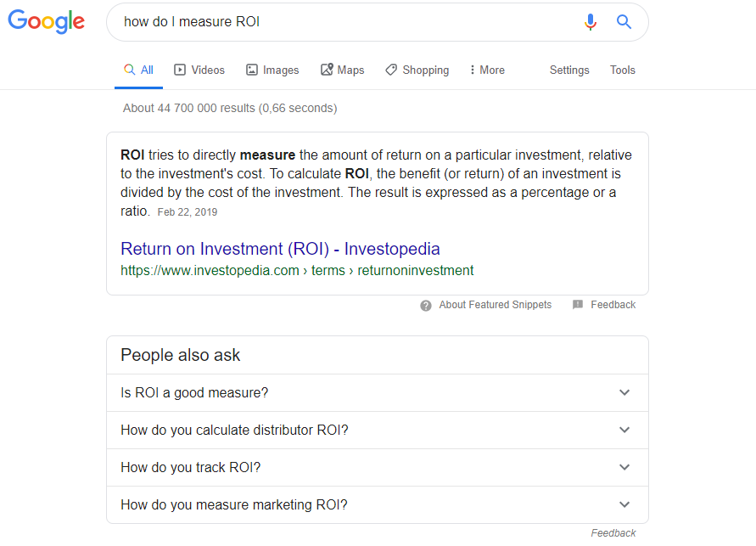Expand 'Is ROI a good measure?' chevron
The height and width of the screenshot is (546, 756).
pyautogui.click(x=624, y=392)
